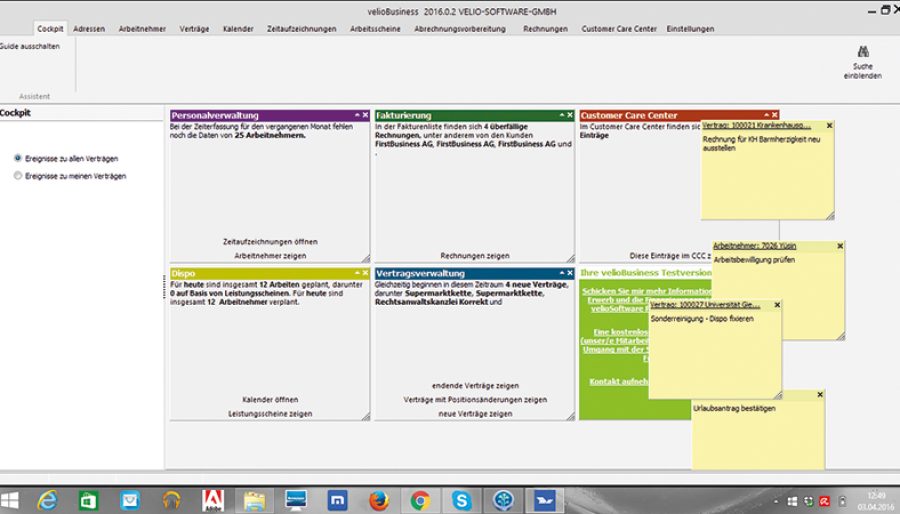Viewport: 900px width, 514px height.
Task: Open the Rechnungen tab
Action: [545, 29]
